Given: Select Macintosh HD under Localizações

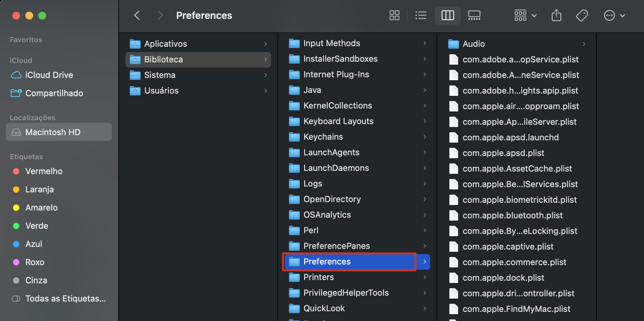Looking at the screenshot, I should (x=53, y=132).
